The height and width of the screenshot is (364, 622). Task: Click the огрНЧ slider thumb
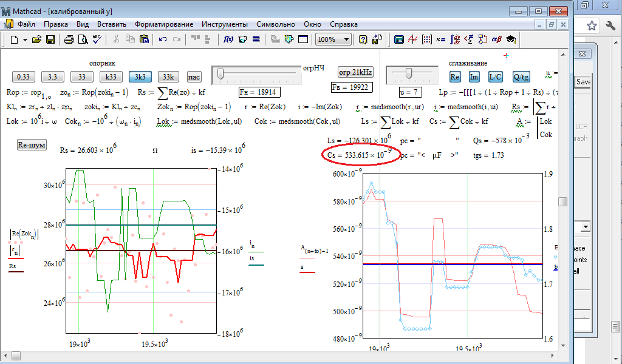(x=220, y=74)
